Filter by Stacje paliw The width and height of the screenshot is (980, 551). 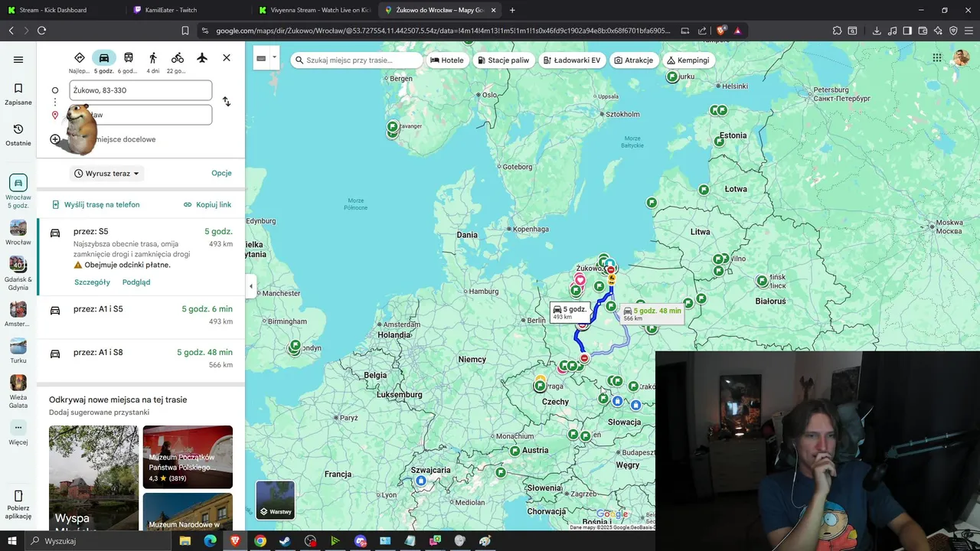click(x=503, y=60)
